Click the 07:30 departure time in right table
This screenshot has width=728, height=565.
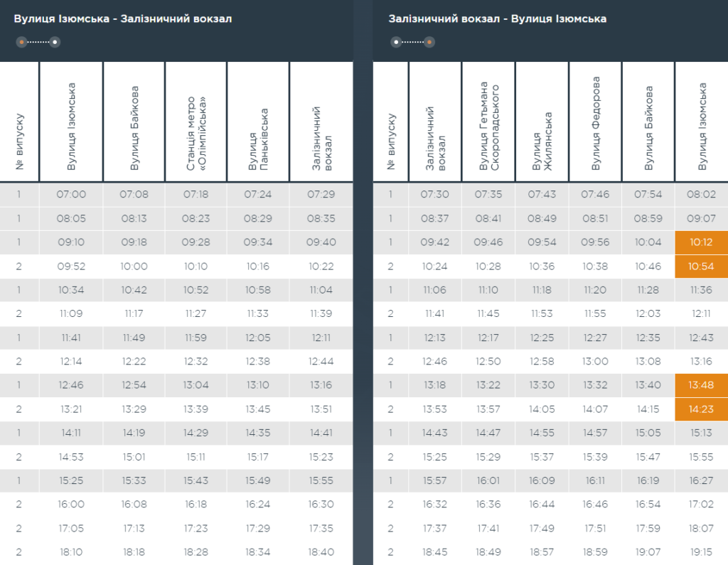434,195
